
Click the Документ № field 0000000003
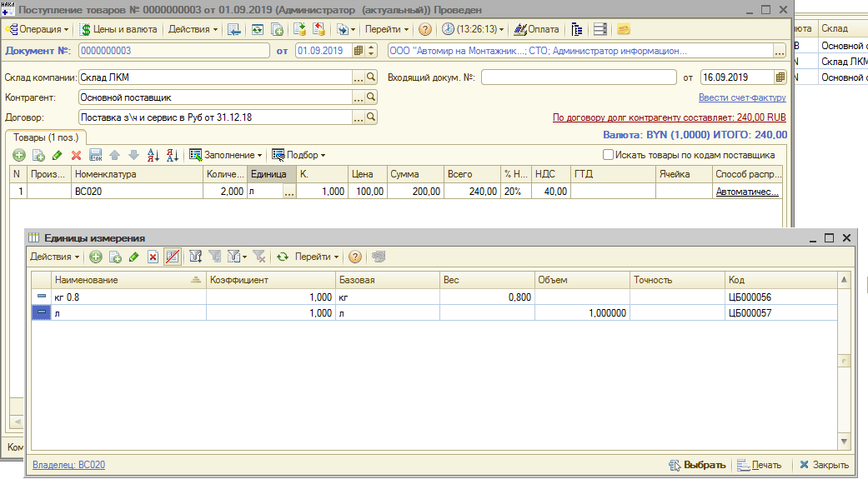tap(173, 51)
